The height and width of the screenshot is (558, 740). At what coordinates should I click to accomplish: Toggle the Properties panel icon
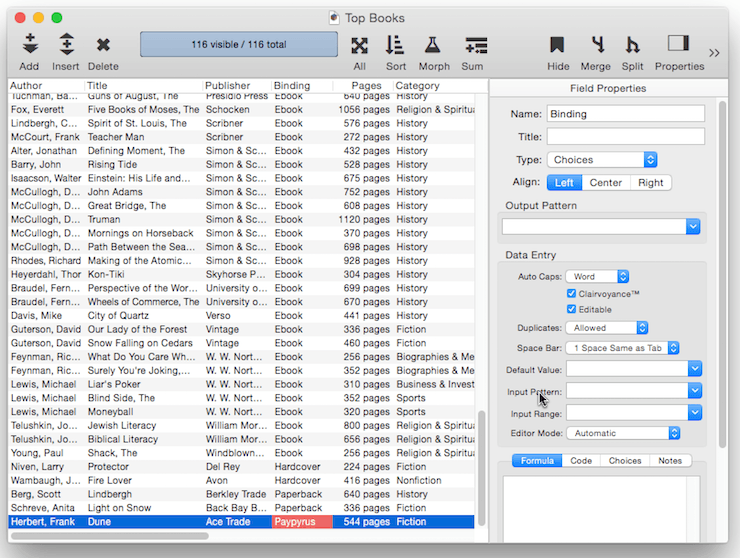click(678, 43)
